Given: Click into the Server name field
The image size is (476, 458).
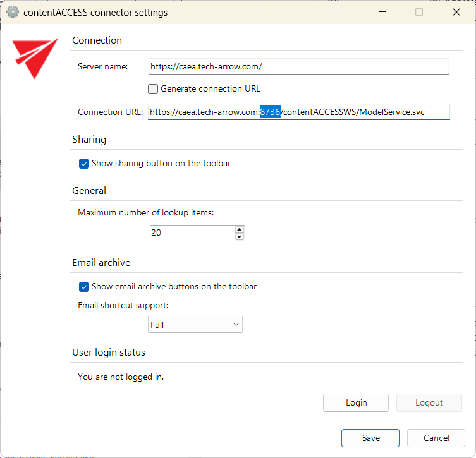Looking at the screenshot, I should (298, 66).
